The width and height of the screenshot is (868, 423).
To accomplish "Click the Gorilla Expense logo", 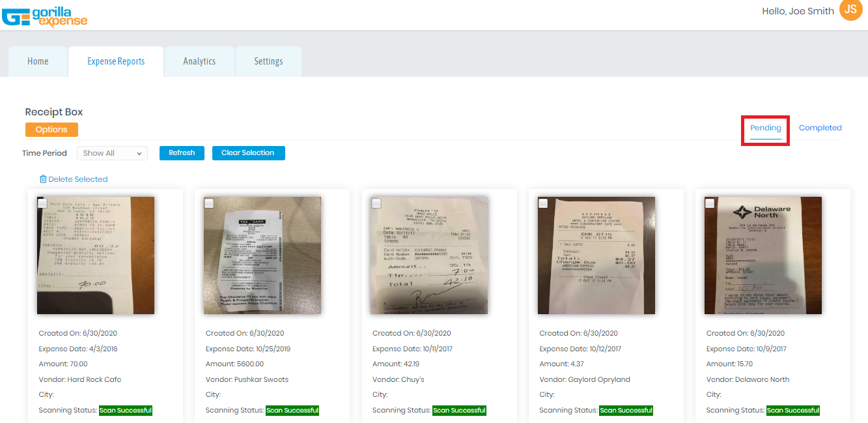I will 44,16.
